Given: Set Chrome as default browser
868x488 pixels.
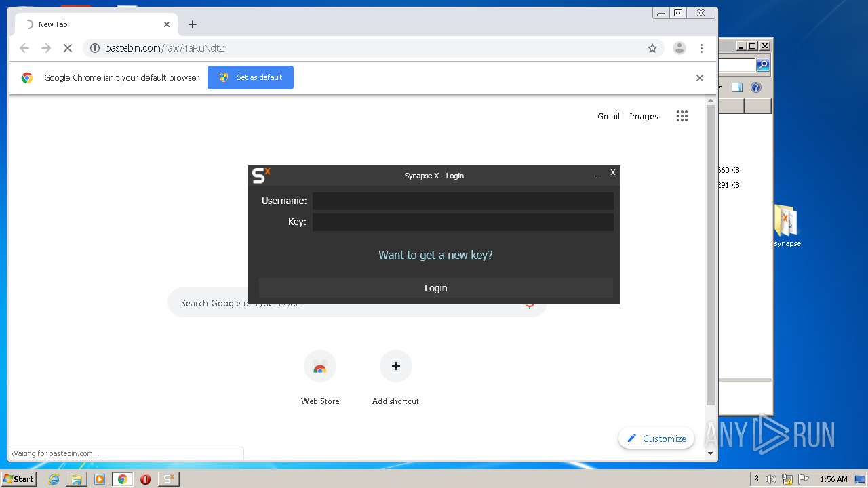Looking at the screenshot, I should coord(250,77).
